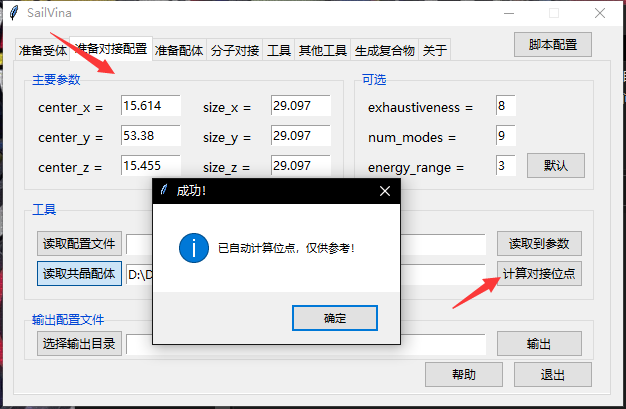Viewport: 626px width, 409px height.
Task: Confirm the dialog with 确定
Action: 335,318
